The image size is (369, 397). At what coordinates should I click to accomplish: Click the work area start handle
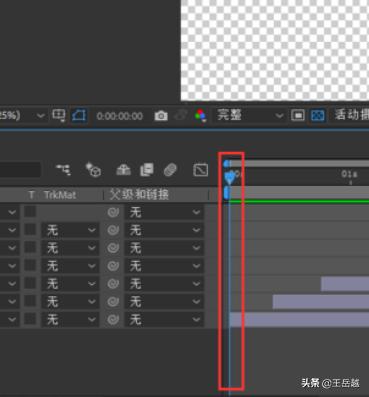coord(226,193)
